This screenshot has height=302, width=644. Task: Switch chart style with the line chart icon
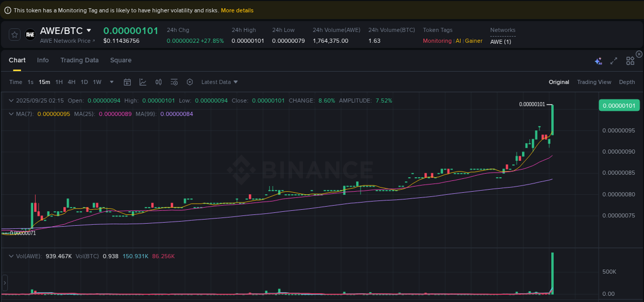(x=143, y=82)
